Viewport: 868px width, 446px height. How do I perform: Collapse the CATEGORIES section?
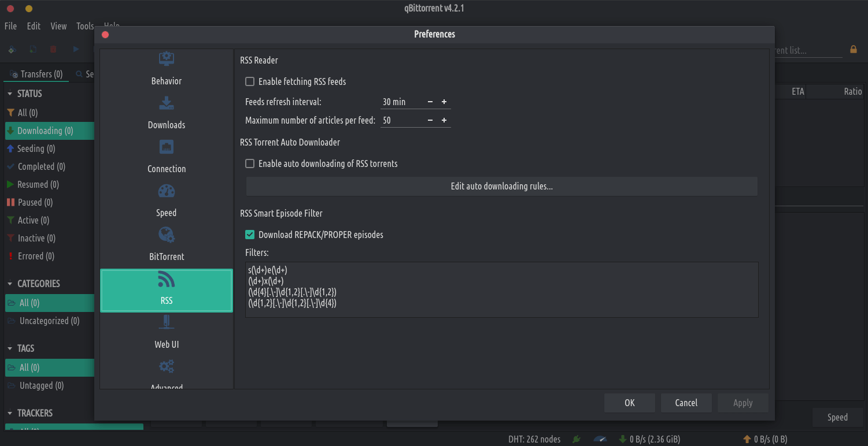point(10,284)
